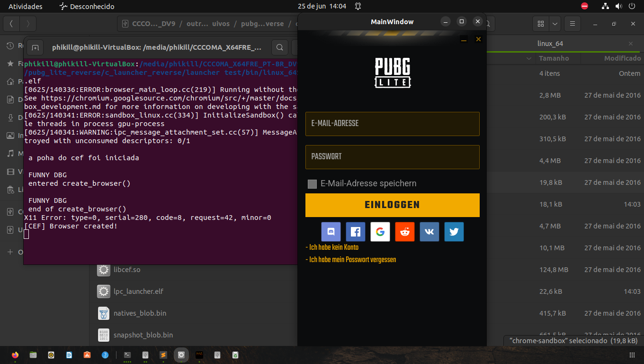Launch Firefox from the dock
Viewport: 644px width, 364px height.
(x=15, y=355)
